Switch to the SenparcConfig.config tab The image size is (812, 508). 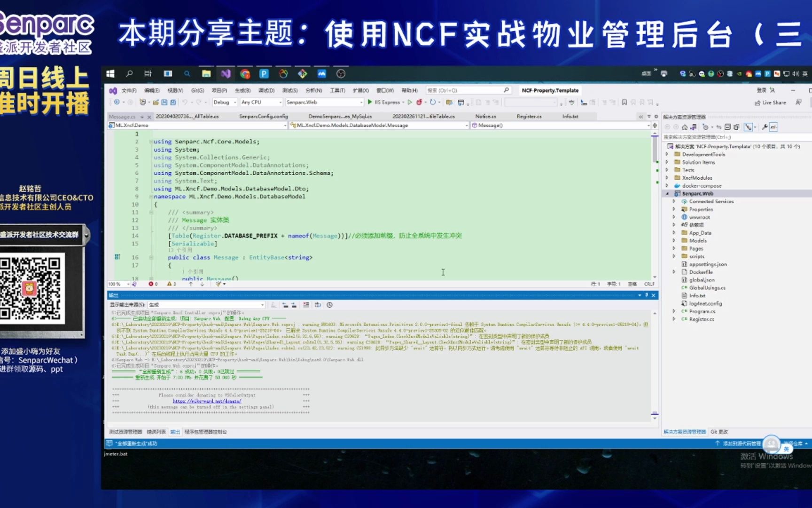pos(263,116)
